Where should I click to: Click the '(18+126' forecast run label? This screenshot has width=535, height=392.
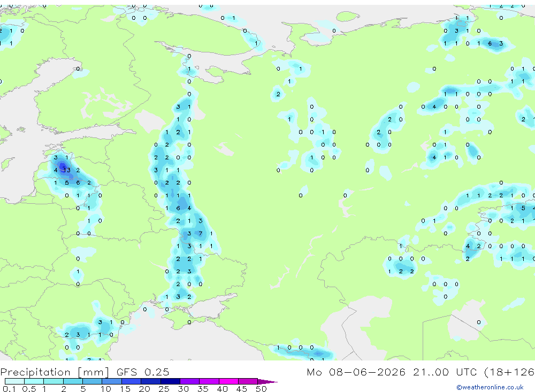click(509, 372)
